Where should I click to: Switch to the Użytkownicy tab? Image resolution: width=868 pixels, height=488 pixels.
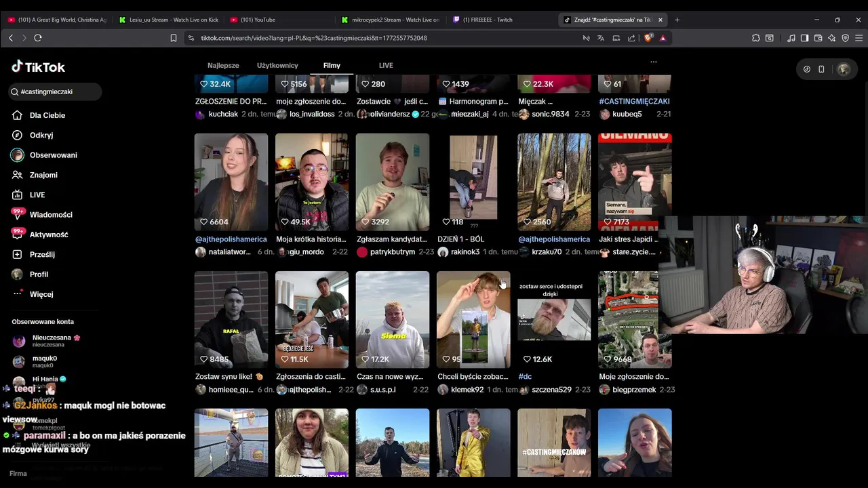pos(277,65)
